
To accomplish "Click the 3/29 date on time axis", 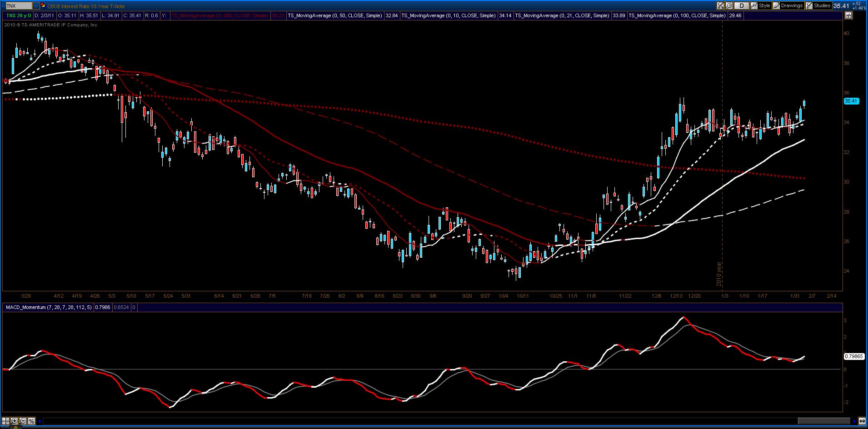I will 26,296.
